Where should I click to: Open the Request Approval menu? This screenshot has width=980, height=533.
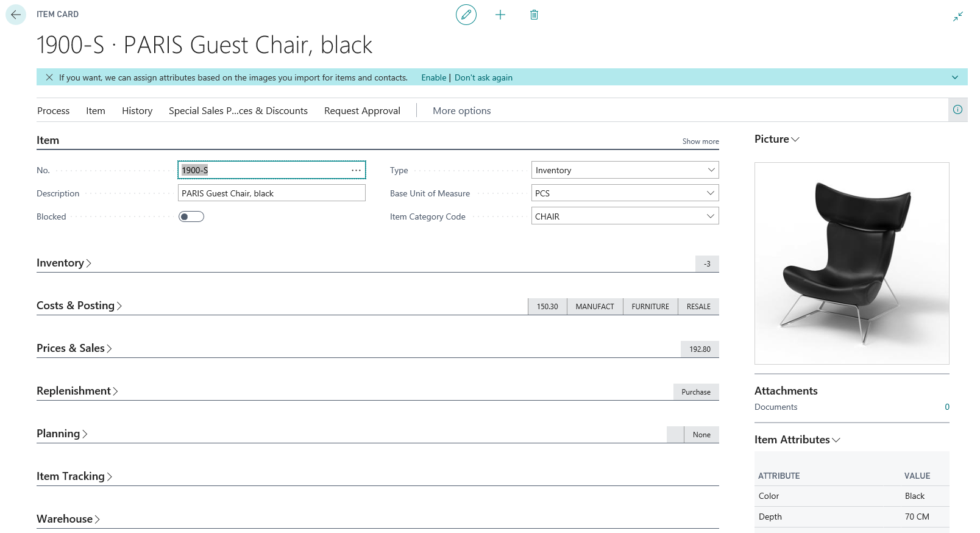coord(362,110)
